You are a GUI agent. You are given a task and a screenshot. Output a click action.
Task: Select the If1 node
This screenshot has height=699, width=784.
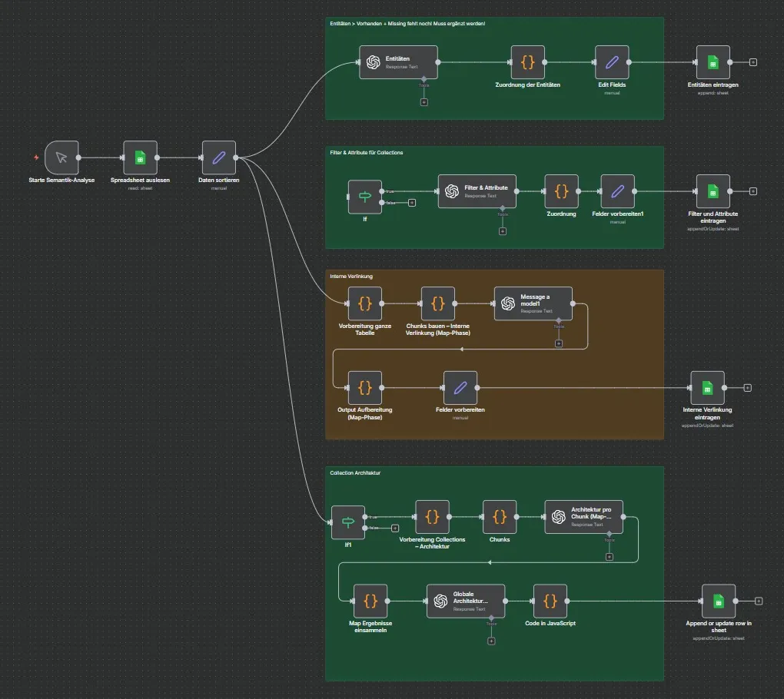[348, 522]
